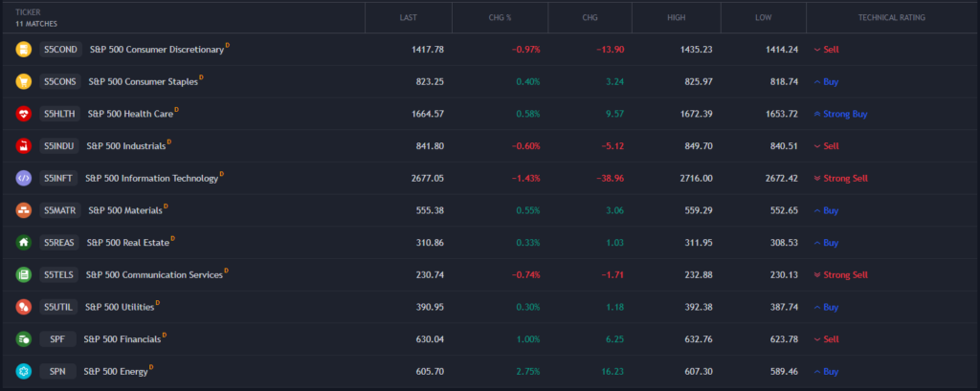The height and width of the screenshot is (391, 980).
Task: Click the Energy blue sector icon
Action: [x=24, y=371]
